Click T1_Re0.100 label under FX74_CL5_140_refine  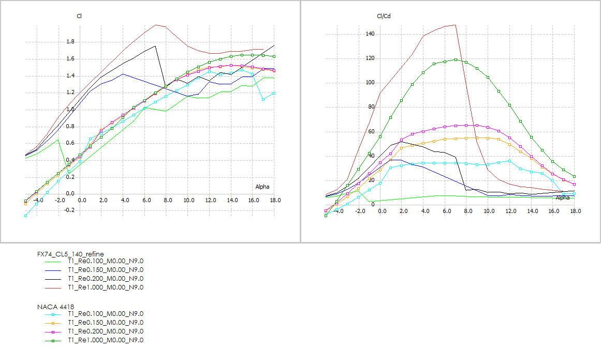(x=106, y=262)
